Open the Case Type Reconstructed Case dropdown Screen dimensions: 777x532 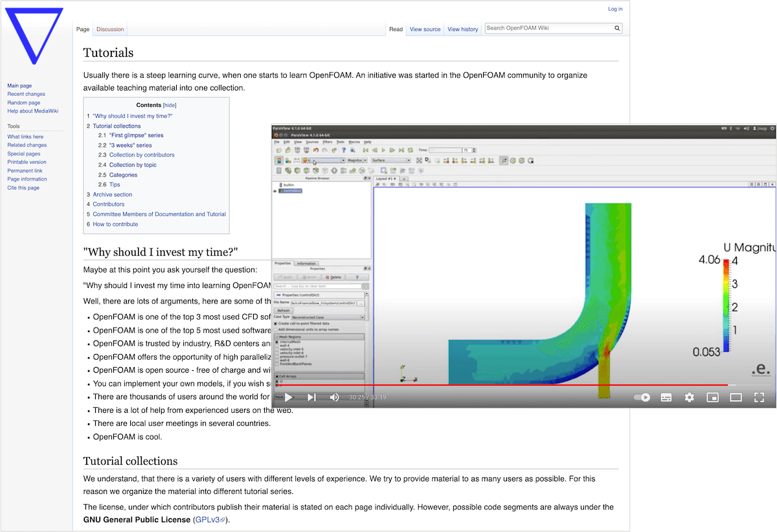pos(328,317)
